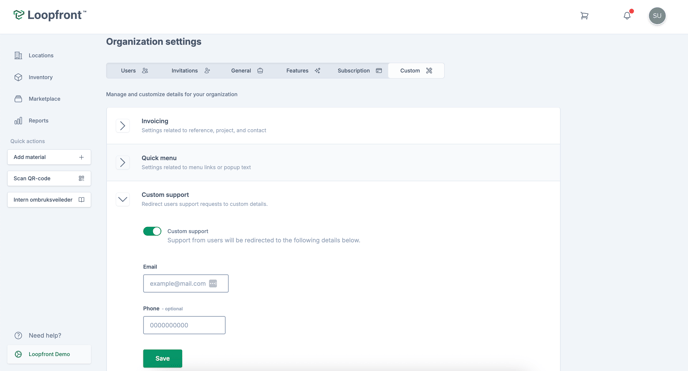The height and width of the screenshot is (371, 688).
Task: Open the Scan QR-code quick action
Action: (49, 178)
